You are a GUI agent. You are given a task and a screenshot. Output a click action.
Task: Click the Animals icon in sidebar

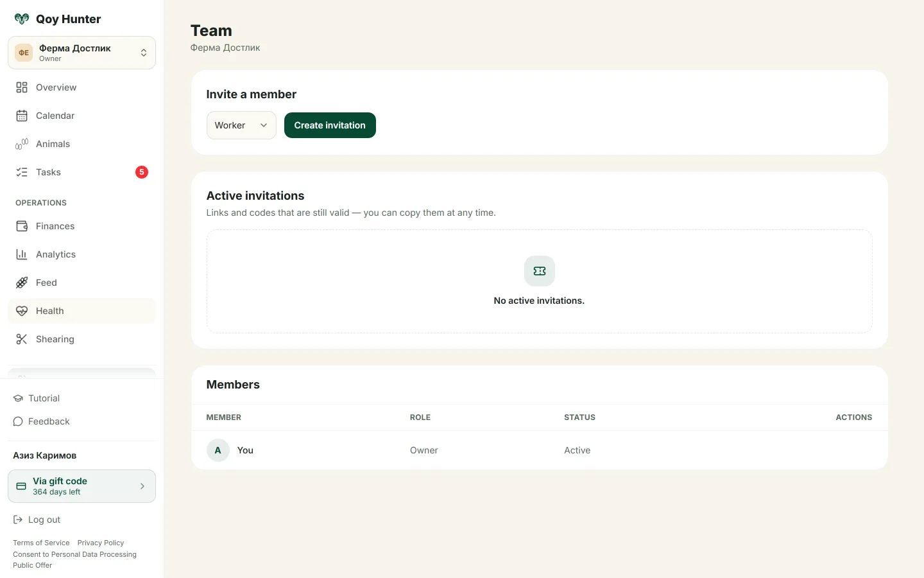point(22,144)
